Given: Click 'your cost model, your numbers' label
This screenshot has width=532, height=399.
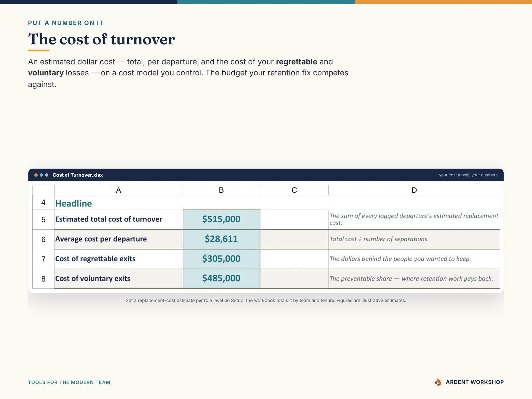Looking at the screenshot, I should 468,175.
